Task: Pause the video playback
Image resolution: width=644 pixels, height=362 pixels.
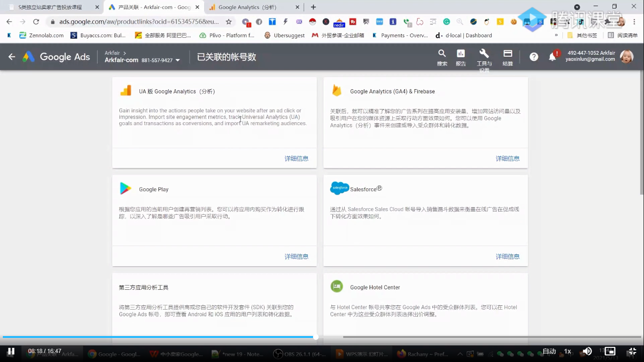Action: pos(11,351)
